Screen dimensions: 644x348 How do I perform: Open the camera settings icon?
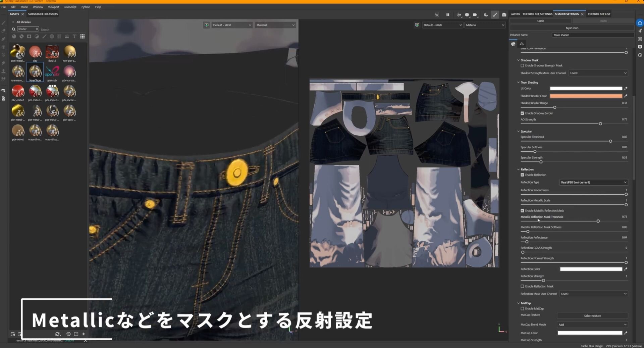pyautogui.click(x=475, y=15)
